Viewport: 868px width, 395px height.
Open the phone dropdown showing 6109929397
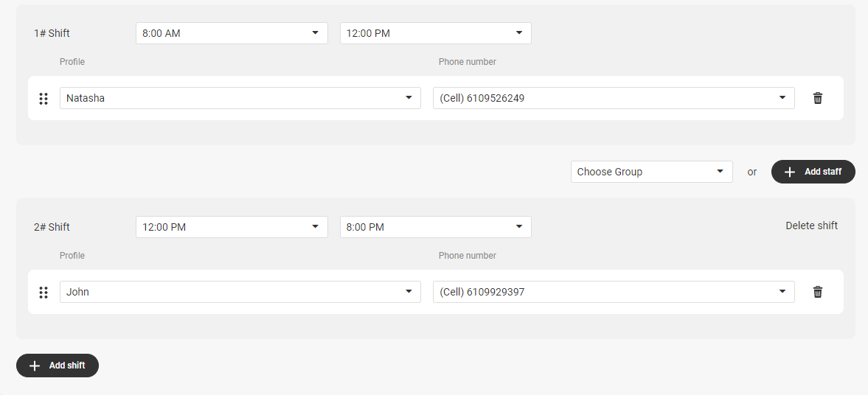coord(614,292)
